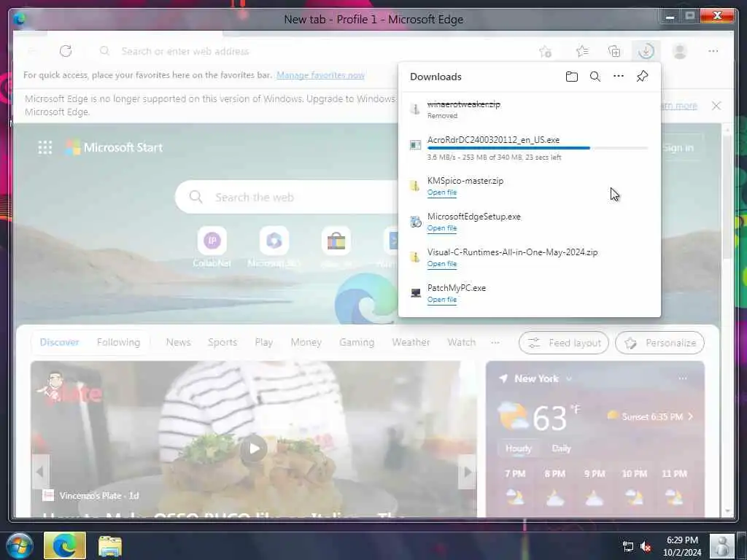Open the weather card options menu

click(x=683, y=378)
